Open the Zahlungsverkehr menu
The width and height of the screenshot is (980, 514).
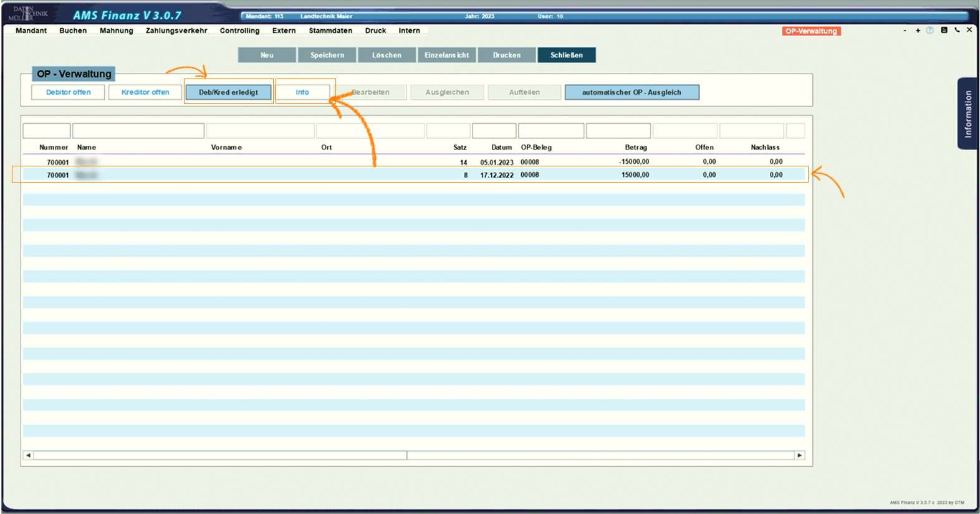pos(176,31)
